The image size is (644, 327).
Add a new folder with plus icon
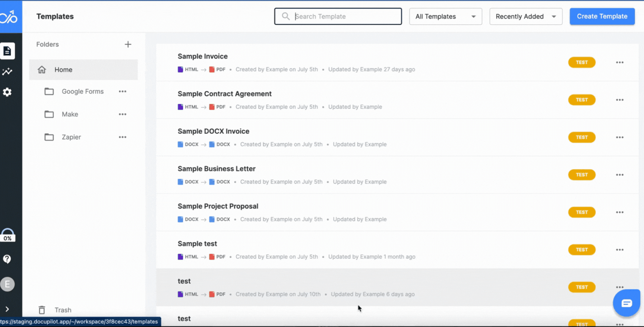point(128,44)
